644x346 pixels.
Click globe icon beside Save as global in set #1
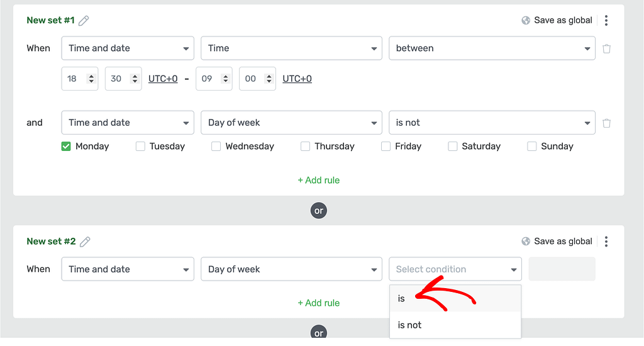click(526, 21)
